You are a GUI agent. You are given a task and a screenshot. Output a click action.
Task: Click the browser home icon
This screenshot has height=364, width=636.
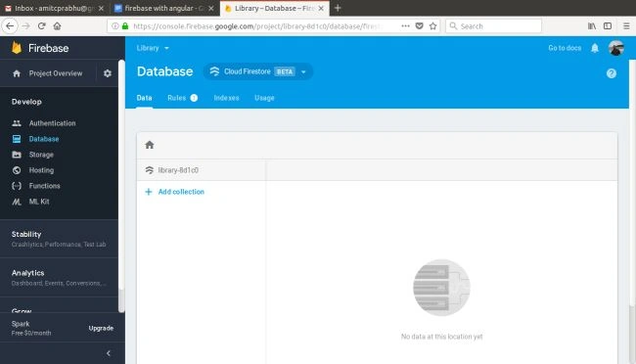click(57, 26)
